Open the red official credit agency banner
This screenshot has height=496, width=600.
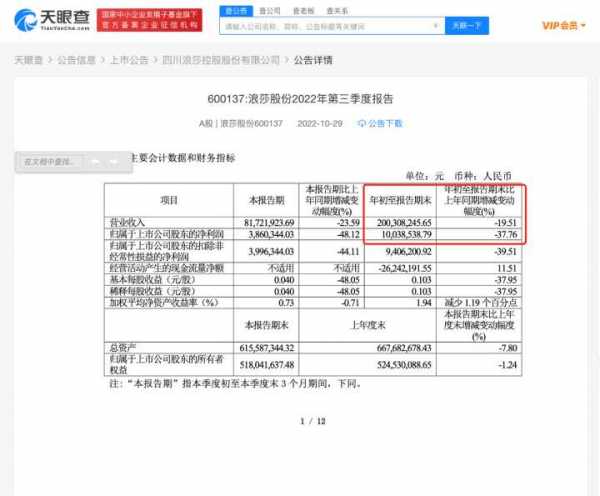click(x=149, y=20)
